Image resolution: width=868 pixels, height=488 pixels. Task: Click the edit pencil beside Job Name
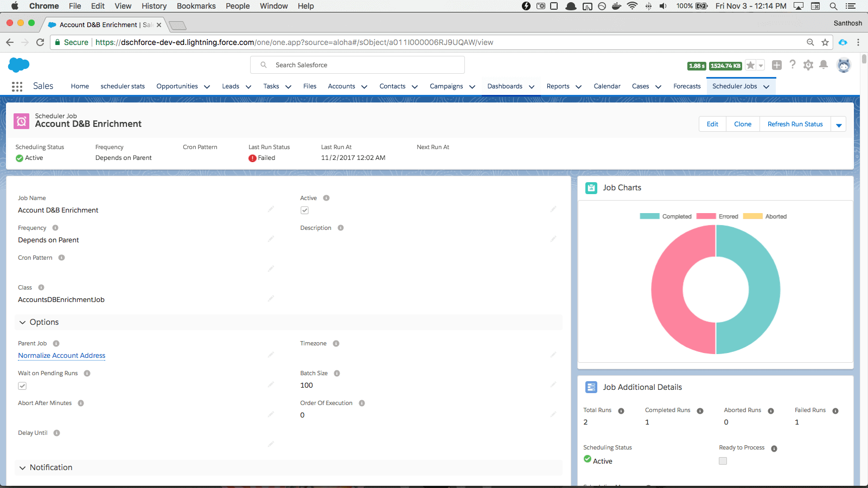(271, 209)
